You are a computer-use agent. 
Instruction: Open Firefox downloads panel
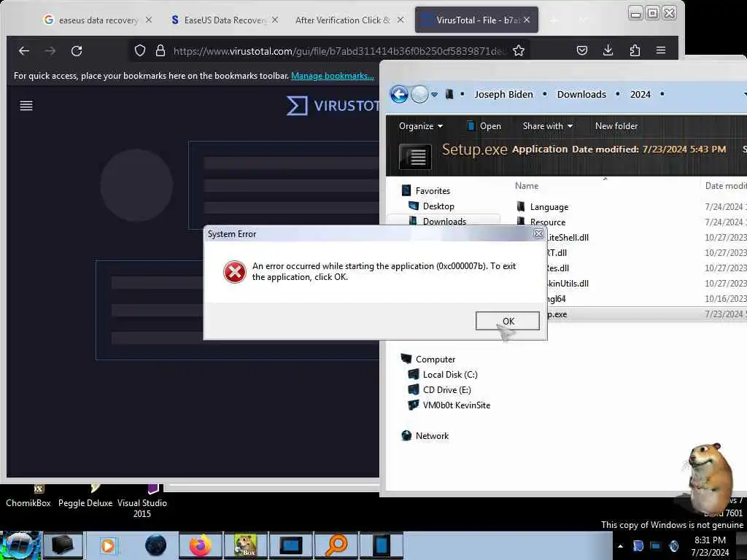point(608,50)
